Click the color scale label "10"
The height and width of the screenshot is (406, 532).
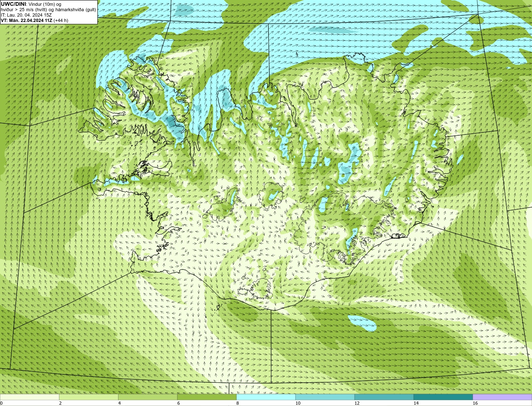(x=298, y=403)
